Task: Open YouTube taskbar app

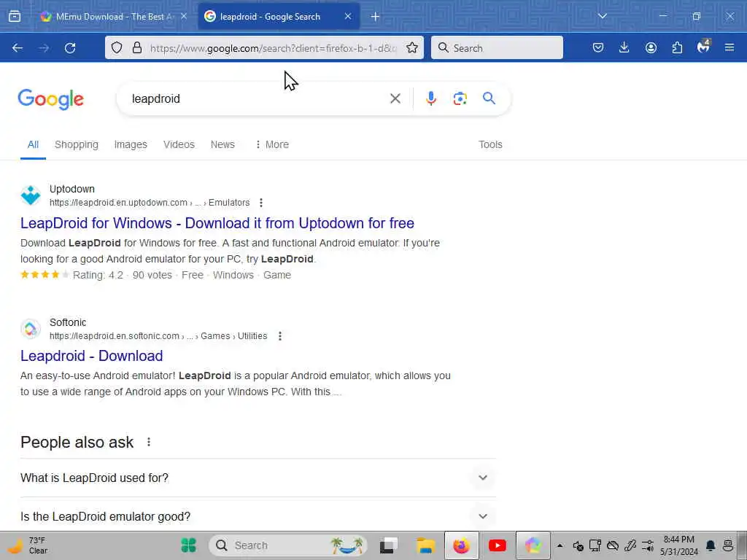Action: point(498,545)
